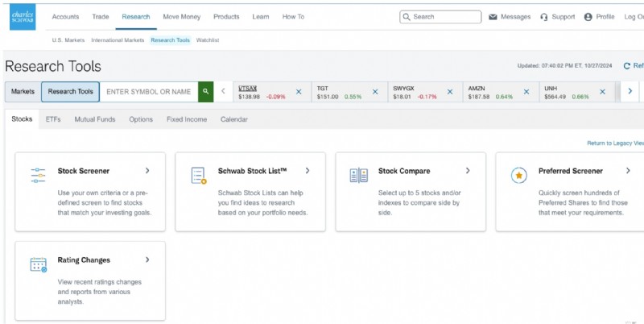Open the Trade menu
Screen dimensions: 644x324
tap(101, 17)
